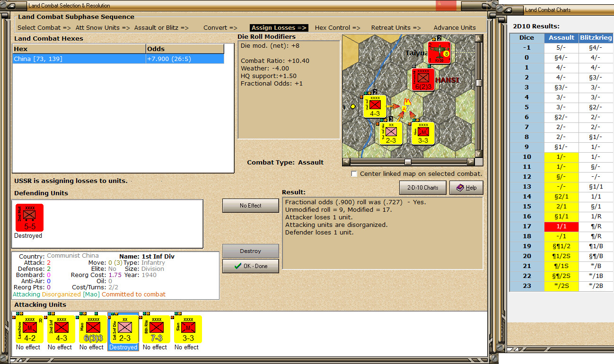614x364 pixels.
Task: Click the Blitzkrieg column header in the chart
Action: click(596, 37)
